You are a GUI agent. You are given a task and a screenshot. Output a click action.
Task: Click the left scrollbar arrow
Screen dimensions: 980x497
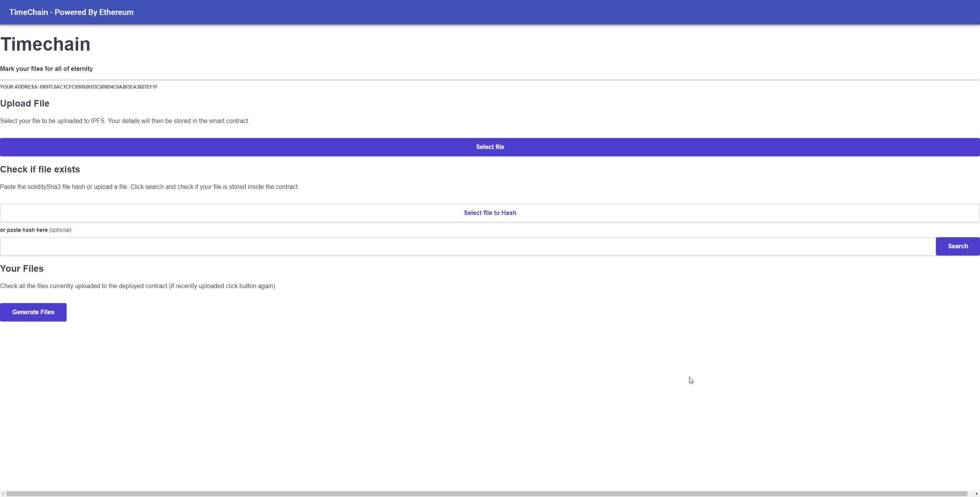3,494
